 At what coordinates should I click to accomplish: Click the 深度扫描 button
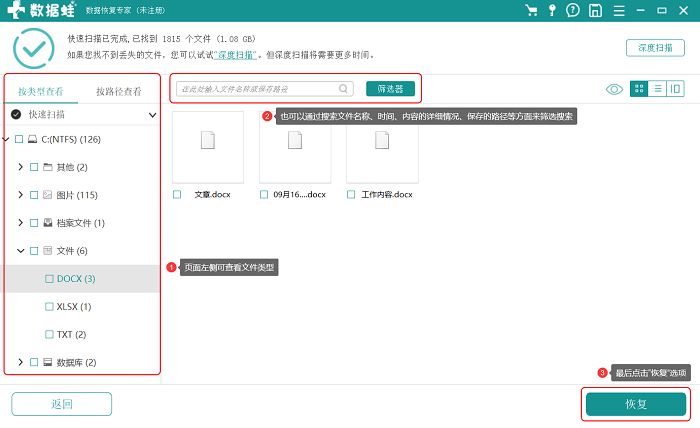[x=655, y=48]
